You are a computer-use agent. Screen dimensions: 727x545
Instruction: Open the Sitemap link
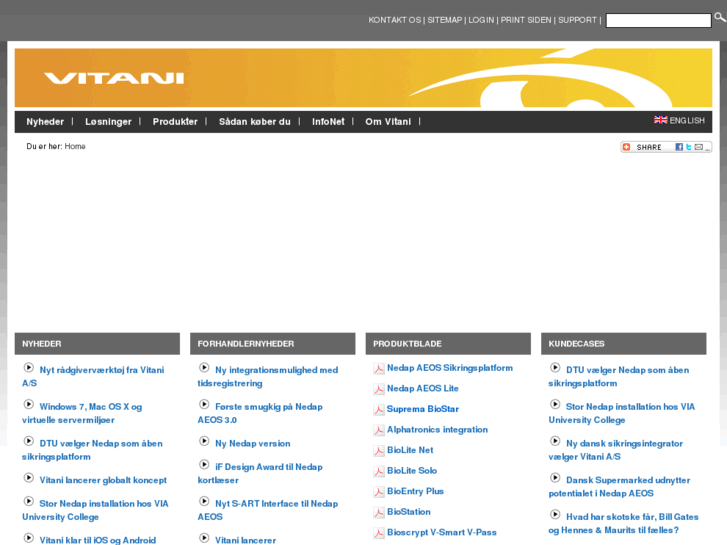point(445,20)
